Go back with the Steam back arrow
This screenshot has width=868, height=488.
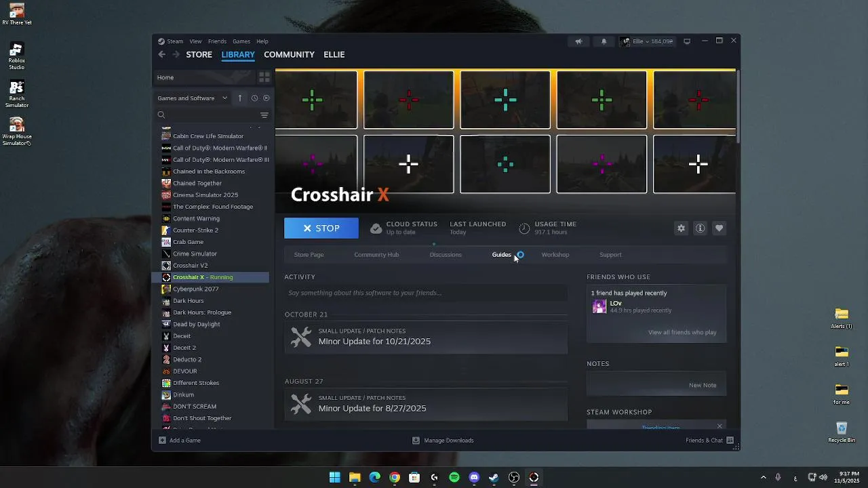[161, 54]
